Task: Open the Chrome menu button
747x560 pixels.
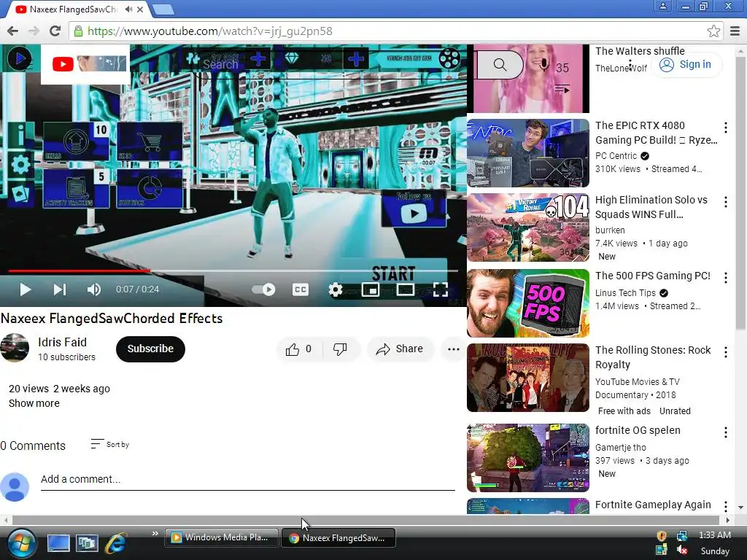Action: point(735,31)
